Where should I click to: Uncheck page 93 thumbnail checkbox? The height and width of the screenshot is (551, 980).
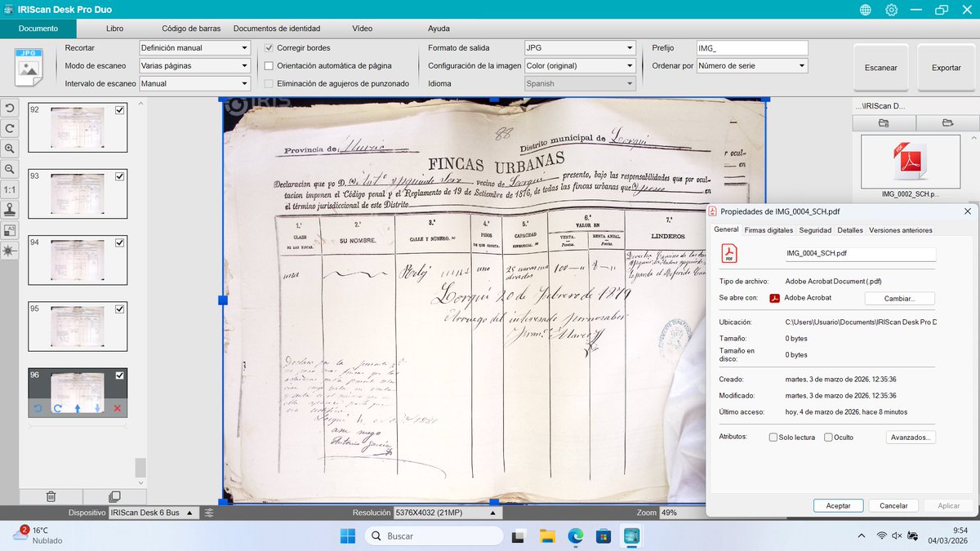(120, 176)
